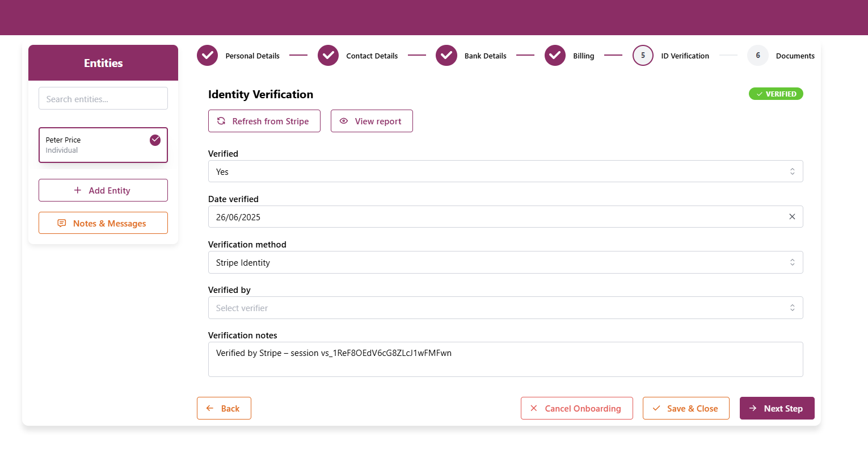
Task: Open the Verified Yes dropdown
Action: (x=505, y=171)
